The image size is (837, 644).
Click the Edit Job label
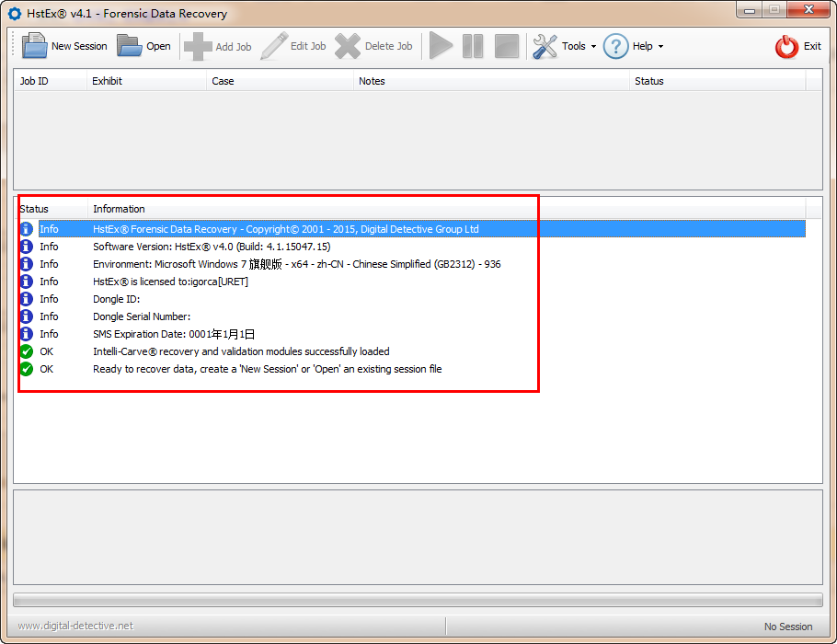[x=308, y=46]
